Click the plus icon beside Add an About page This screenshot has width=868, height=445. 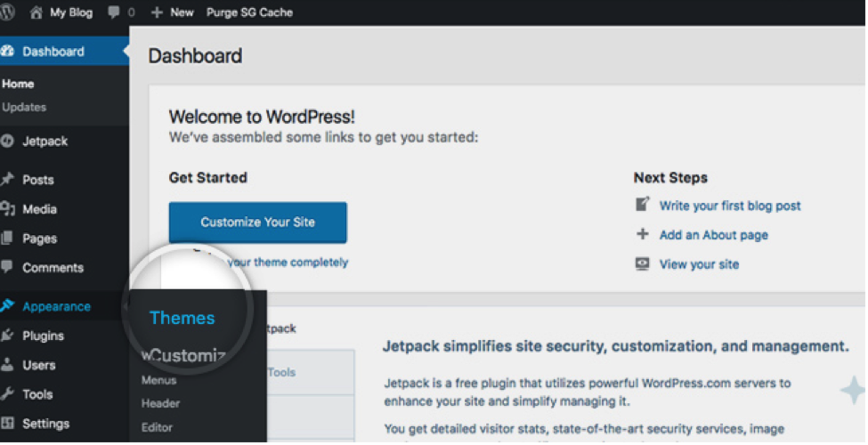click(642, 234)
